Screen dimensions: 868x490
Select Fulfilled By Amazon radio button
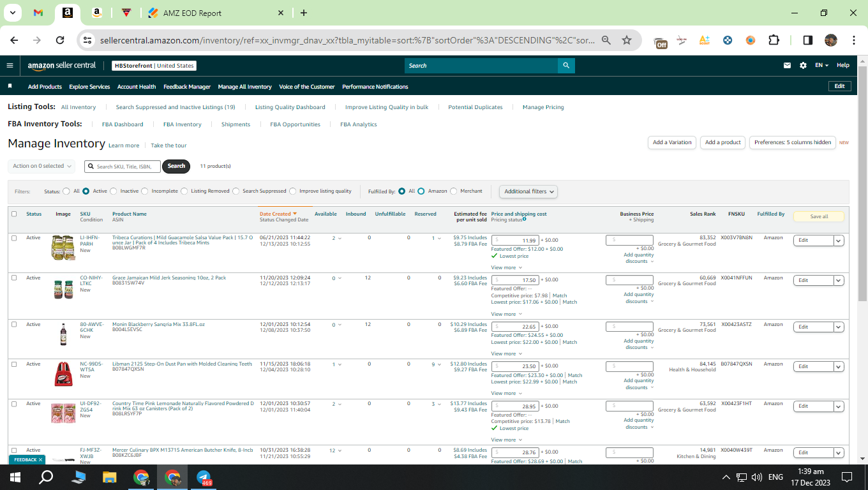tap(421, 191)
